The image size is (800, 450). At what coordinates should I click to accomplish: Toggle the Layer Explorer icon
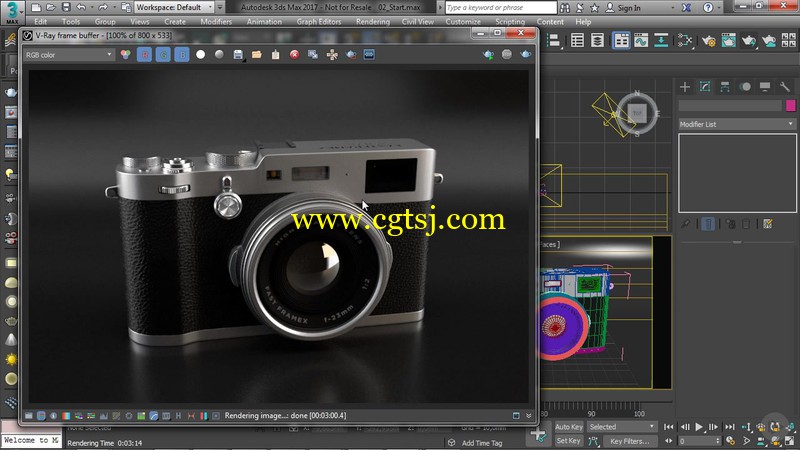coord(597,40)
